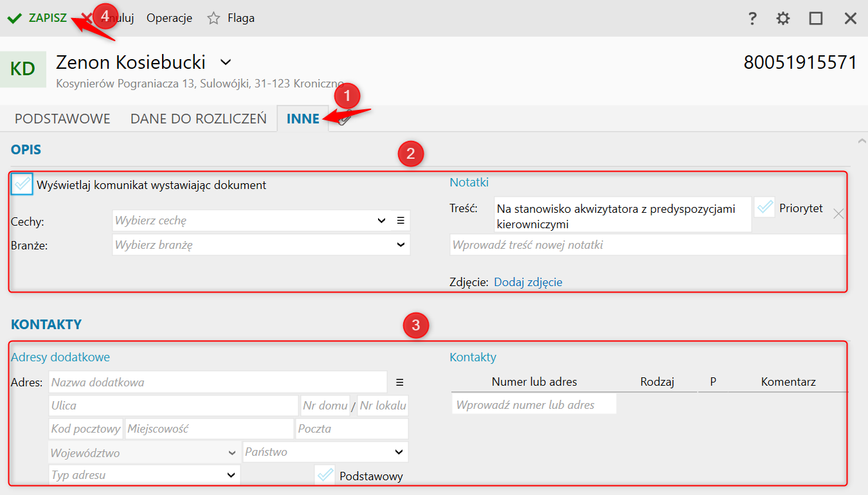Click the Nr lokalu field
This screenshot has height=495, width=868.
point(383,406)
